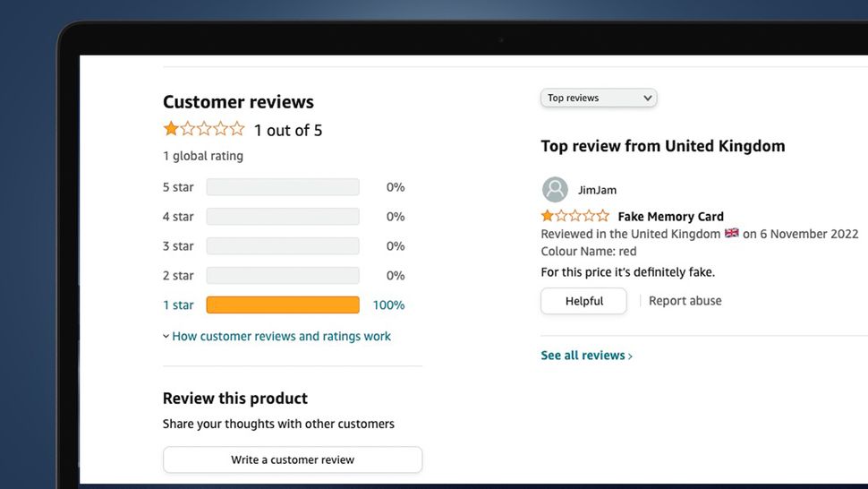The height and width of the screenshot is (489, 868).
Task: Mark the review as Helpful
Action: tap(583, 301)
